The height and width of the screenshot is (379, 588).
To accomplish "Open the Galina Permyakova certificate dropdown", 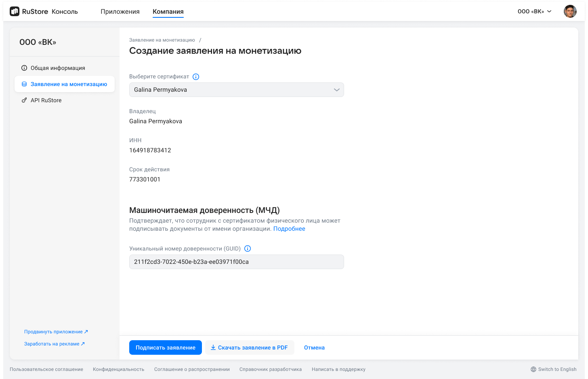I will click(x=237, y=90).
